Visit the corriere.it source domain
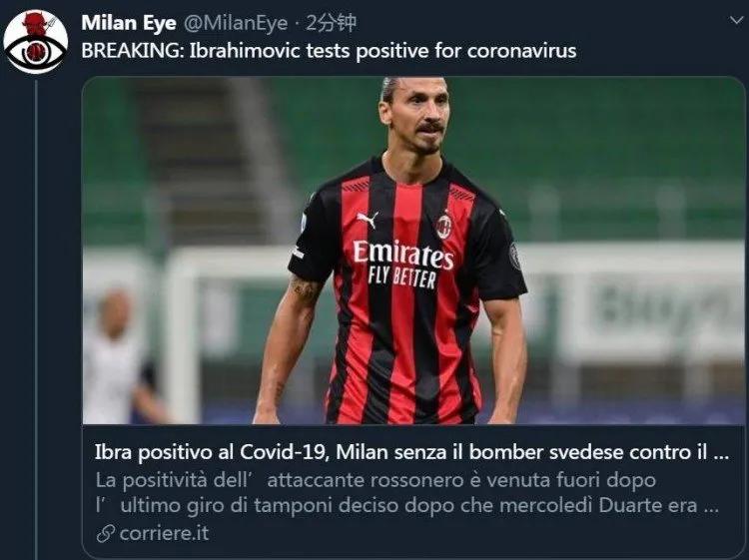This screenshot has width=749, height=560. (165, 533)
